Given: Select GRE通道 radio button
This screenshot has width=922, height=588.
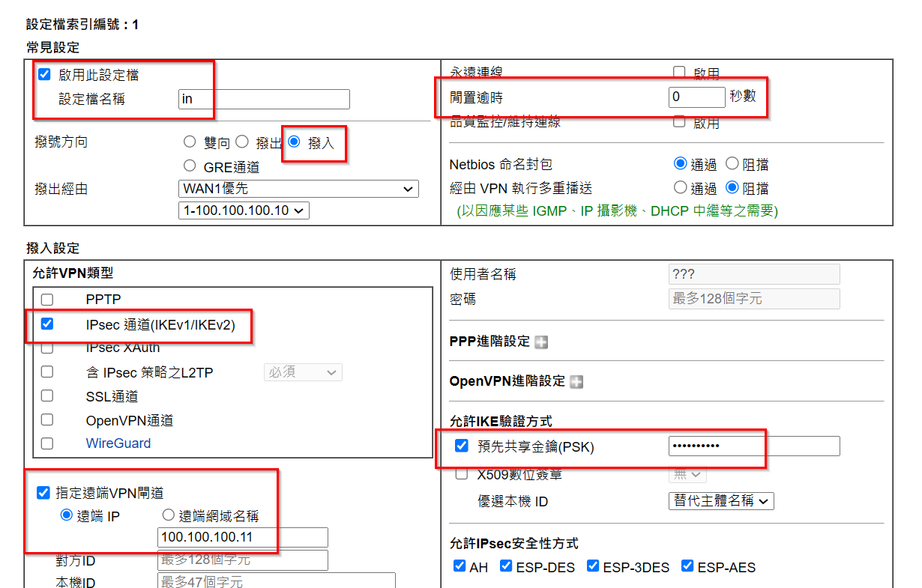Looking at the screenshot, I should click(190, 166).
